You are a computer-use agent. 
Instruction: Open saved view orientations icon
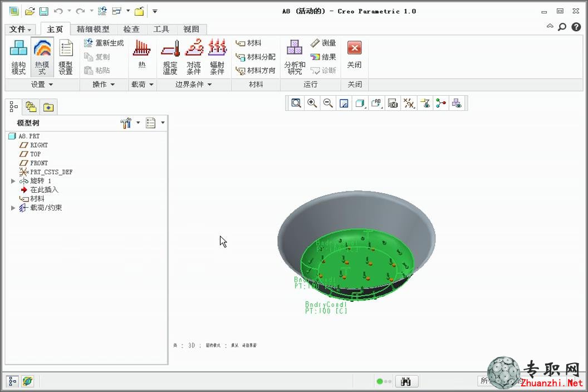(376, 103)
